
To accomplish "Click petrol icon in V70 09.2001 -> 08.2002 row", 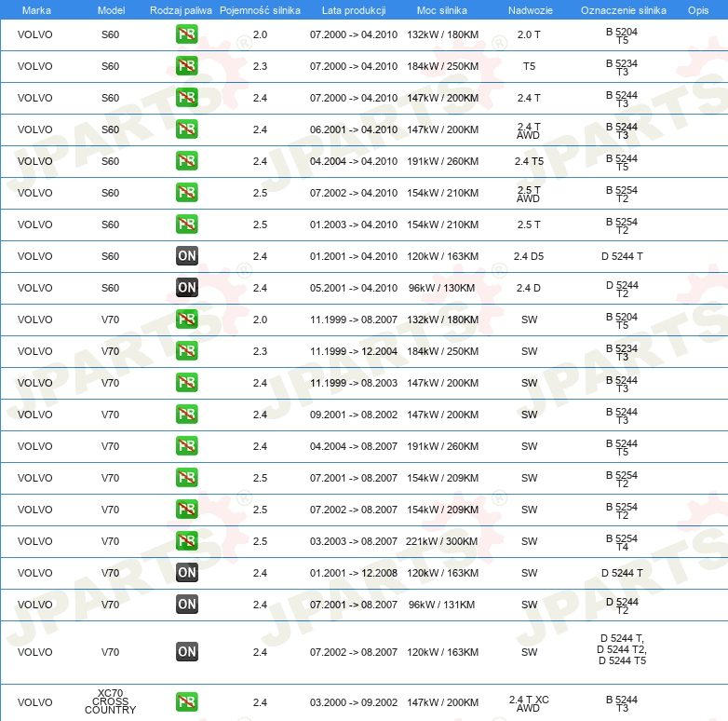I will pyautogui.click(x=187, y=414).
